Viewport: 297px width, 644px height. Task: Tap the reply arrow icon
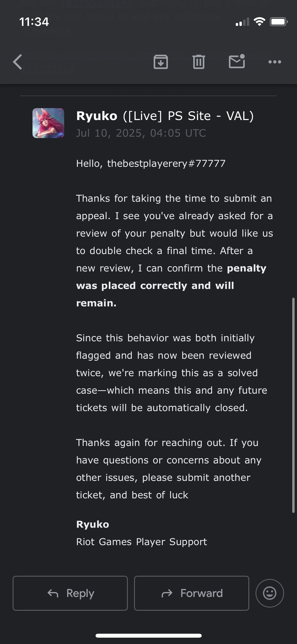pos(53,593)
